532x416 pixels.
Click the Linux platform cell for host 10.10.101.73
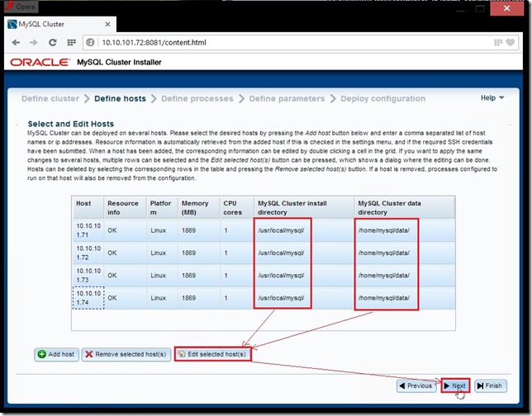click(x=162, y=276)
